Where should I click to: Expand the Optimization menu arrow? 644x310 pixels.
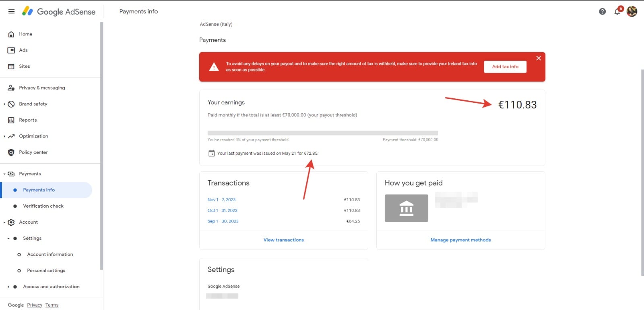[4, 136]
